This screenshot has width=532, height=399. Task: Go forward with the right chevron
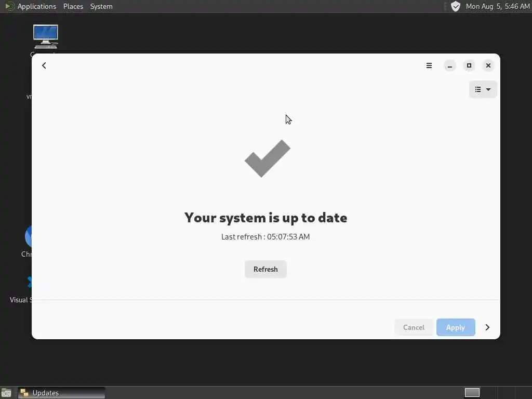(x=487, y=327)
